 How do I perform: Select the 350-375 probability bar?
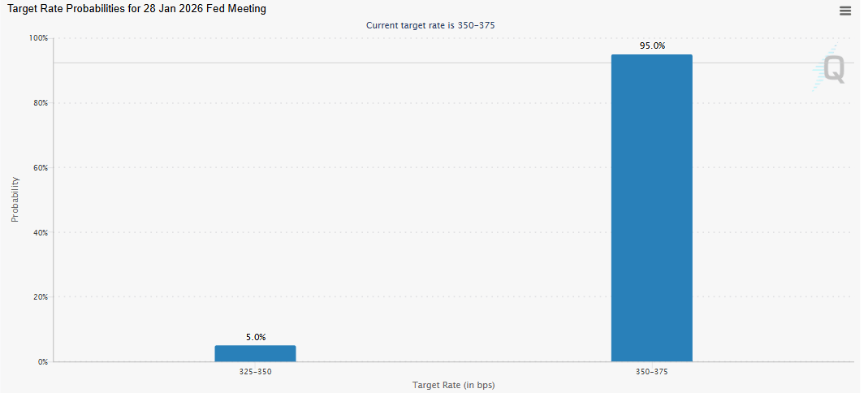[x=651, y=208]
